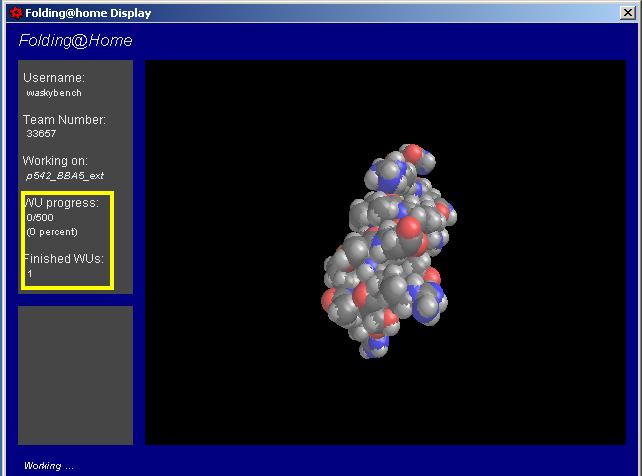Click the rotating protein molecule model
The width and height of the screenshot is (642, 476).
coord(389,251)
